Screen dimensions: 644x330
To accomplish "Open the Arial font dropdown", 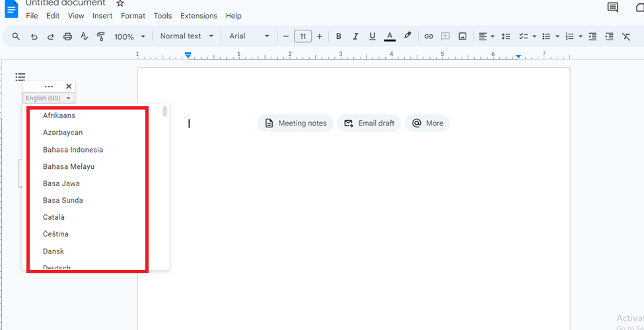I will click(249, 36).
